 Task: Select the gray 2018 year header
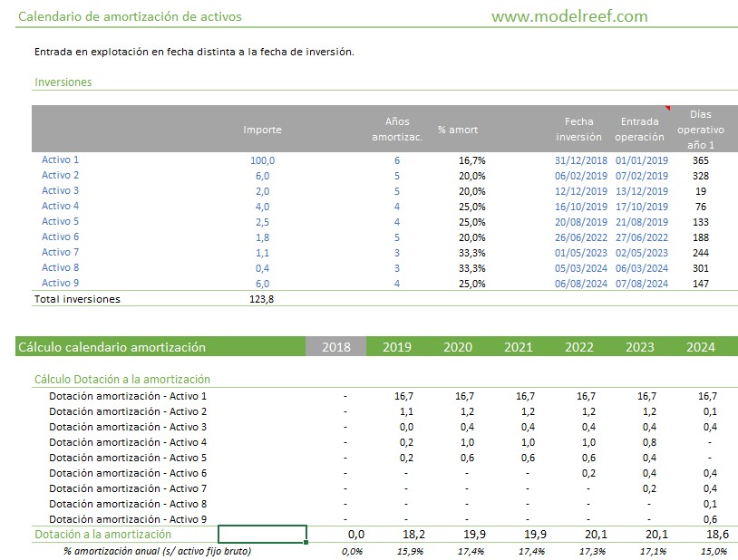tap(336, 347)
